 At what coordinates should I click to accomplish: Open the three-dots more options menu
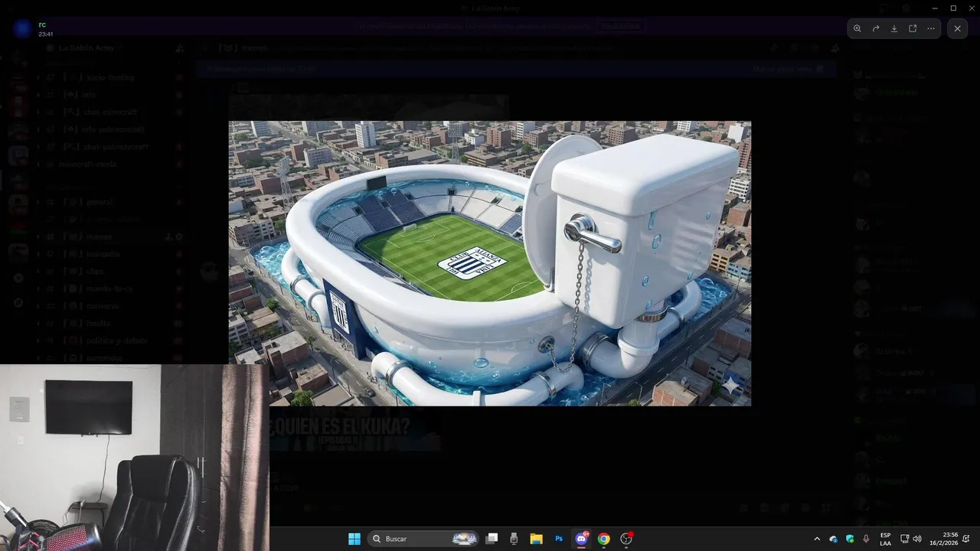click(x=931, y=28)
